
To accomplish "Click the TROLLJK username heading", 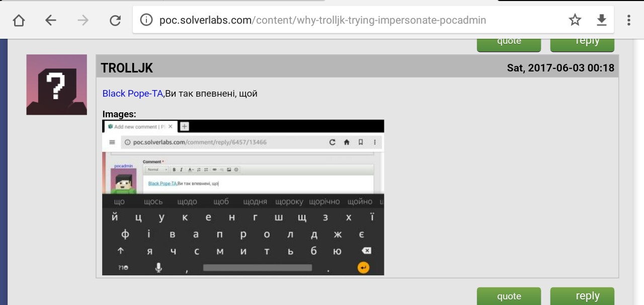I will [127, 68].
